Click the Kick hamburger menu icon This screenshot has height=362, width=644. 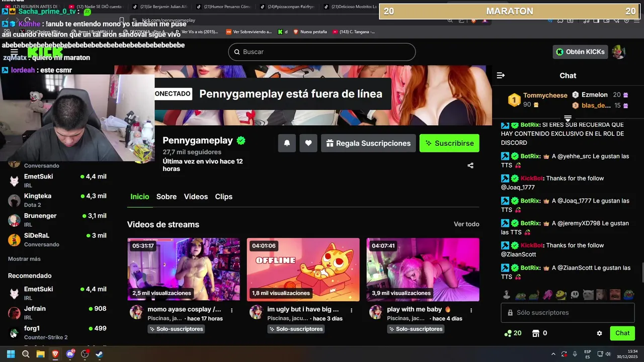pyautogui.click(x=14, y=52)
